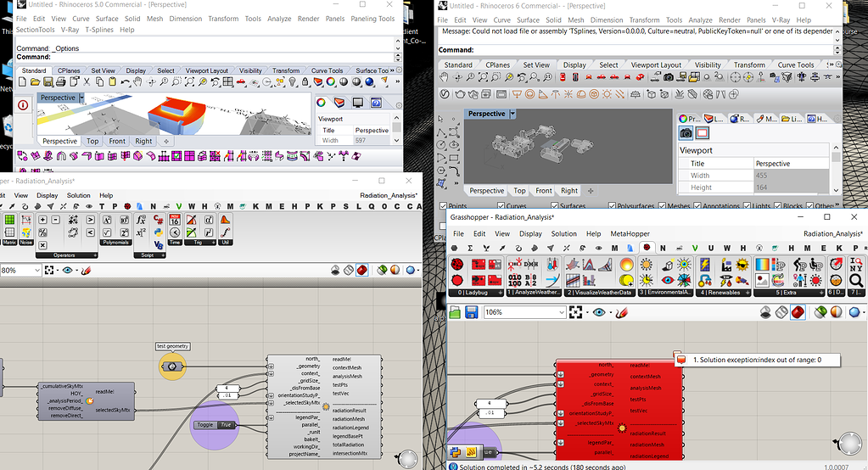Select the C# script component icon
This screenshot has width=868, height=470.
click(x=159, y=220)
